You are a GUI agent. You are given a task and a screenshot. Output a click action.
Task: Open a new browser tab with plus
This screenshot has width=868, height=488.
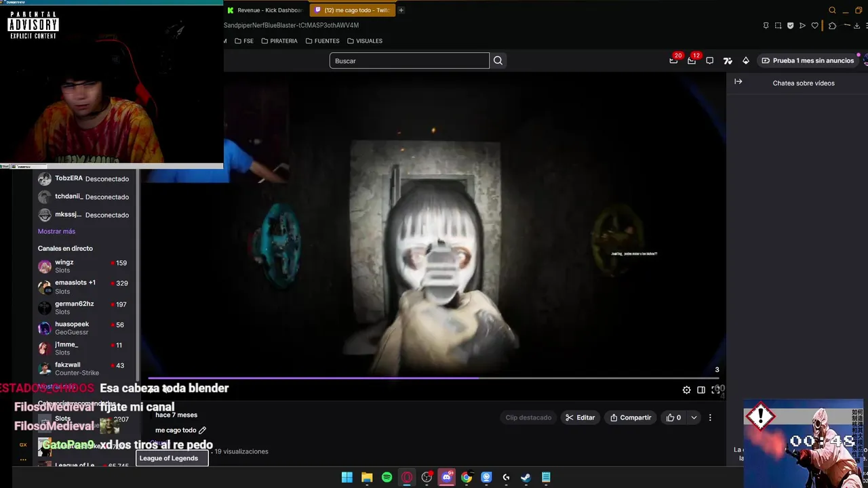tap(401, 10)
